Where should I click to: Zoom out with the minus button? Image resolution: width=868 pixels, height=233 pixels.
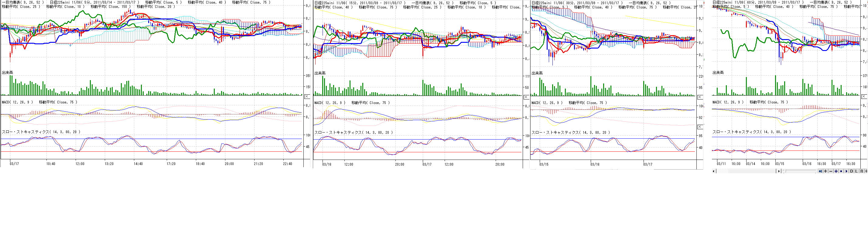point(831,171)
